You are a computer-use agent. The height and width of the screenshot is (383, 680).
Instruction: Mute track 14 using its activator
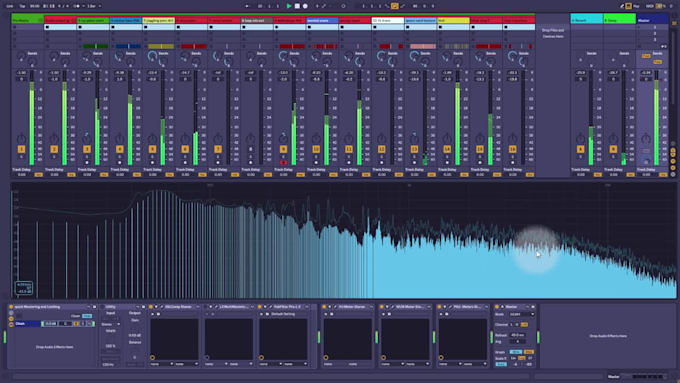[x=447, y=149]
